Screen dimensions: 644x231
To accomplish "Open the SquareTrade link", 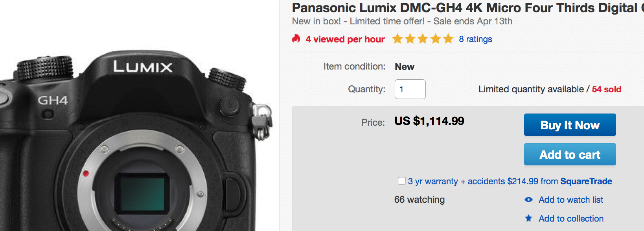I will [586, 181].
